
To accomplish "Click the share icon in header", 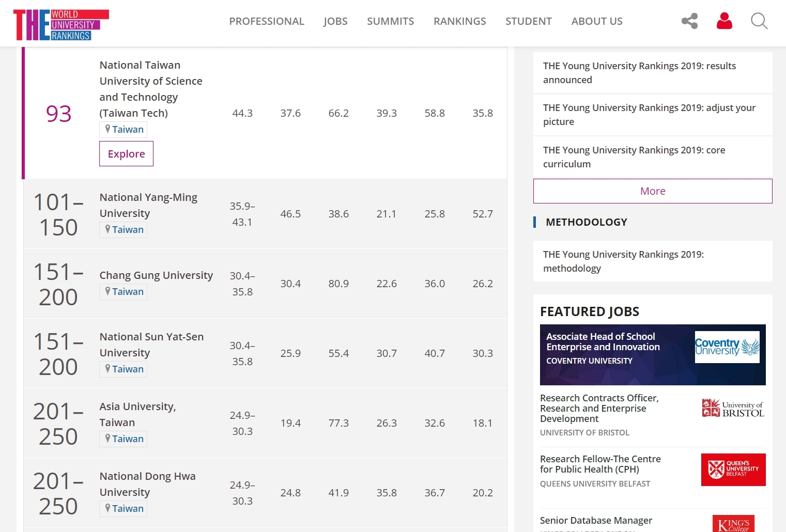I will [x=689, y=21].
